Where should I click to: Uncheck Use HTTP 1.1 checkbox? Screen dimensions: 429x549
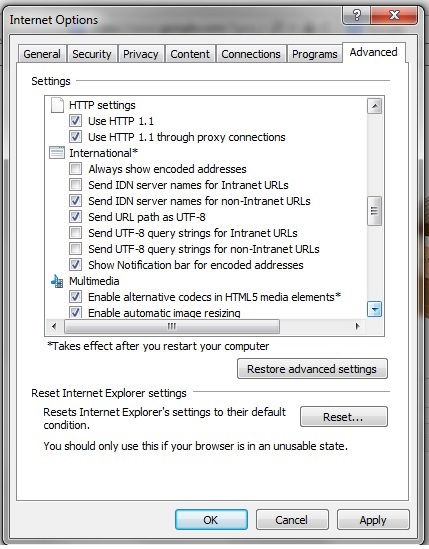[x=76, y=121]
